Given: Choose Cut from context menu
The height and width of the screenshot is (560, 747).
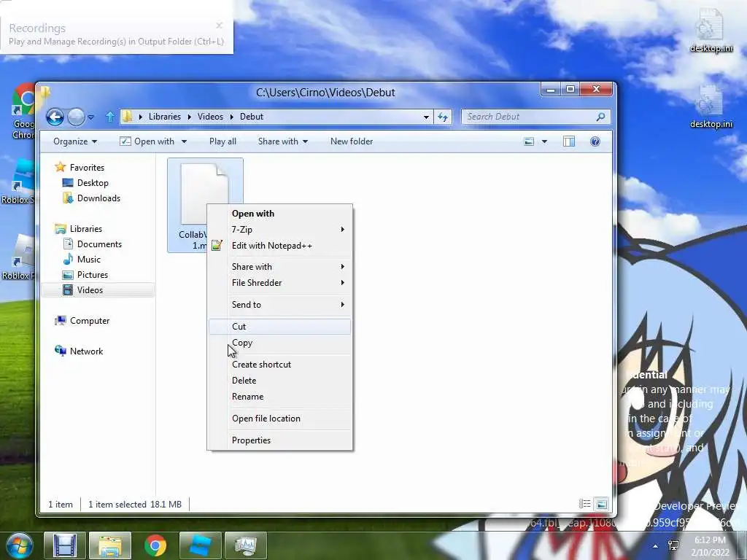Looking at the screenshot, I should coord(280,327).
